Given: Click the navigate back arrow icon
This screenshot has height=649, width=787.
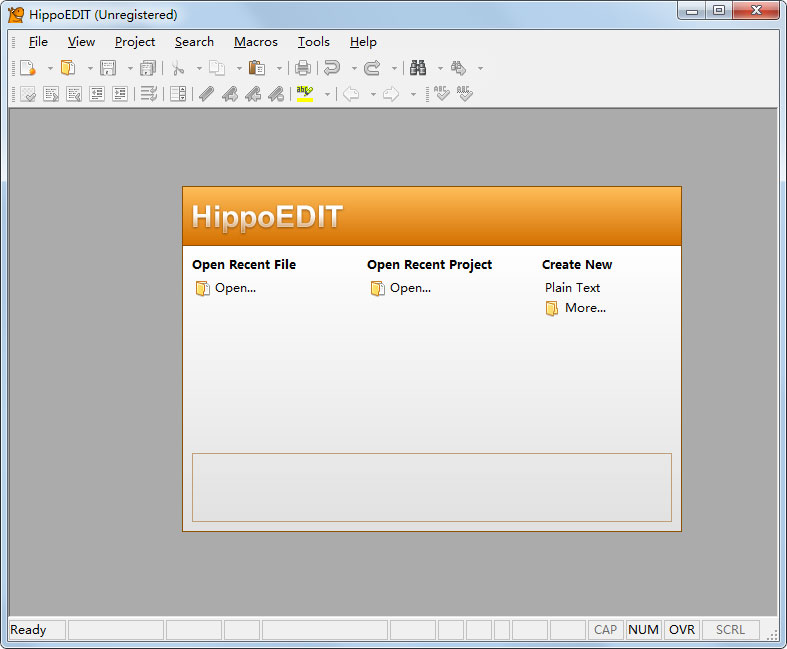Looking at the screenshot, I should pyautogui.click(x=351, y=94).
